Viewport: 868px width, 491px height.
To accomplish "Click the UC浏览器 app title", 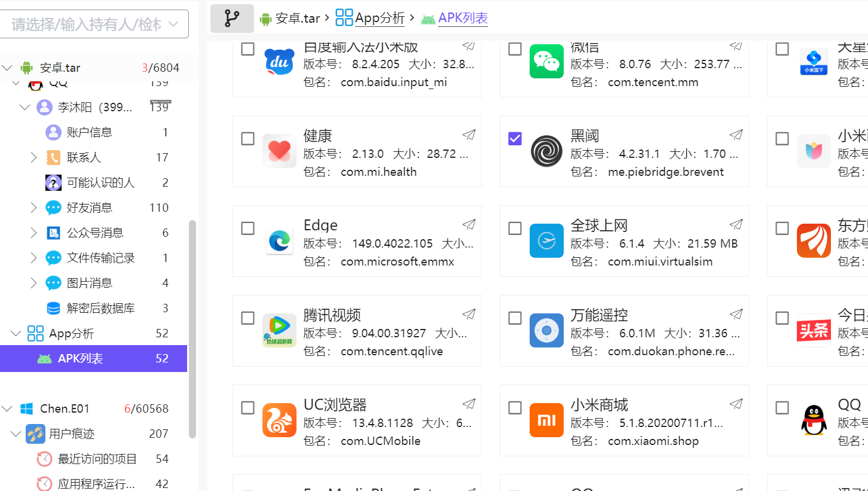I will (335, 405).
